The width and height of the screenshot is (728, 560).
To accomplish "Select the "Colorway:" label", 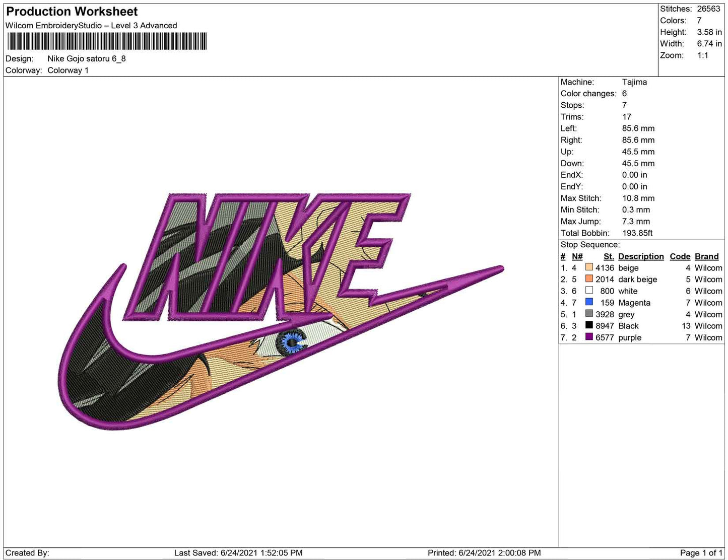I will (24, 70).
